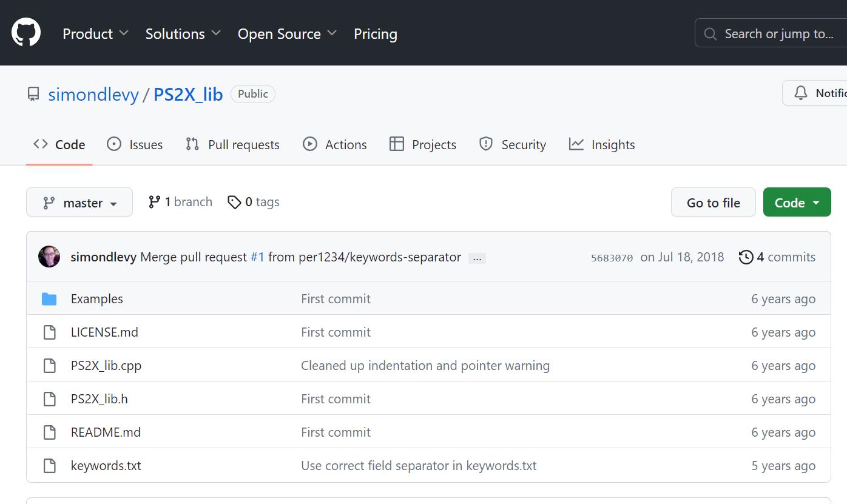This screenshot has width=847, height=504.
Task: Expand the commit message ellipsis
Action: tap(477, 258)
